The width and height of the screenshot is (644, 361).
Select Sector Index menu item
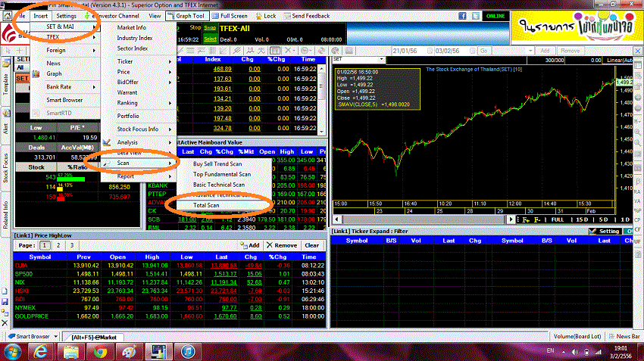[x=139, y=48]
